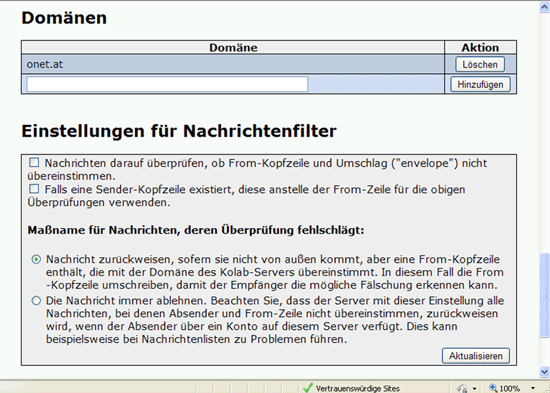Click 'Einstellungen für Nachrichtenfilter' heading
The height and width of the screenshot is (393, 550).
[179, 131]
